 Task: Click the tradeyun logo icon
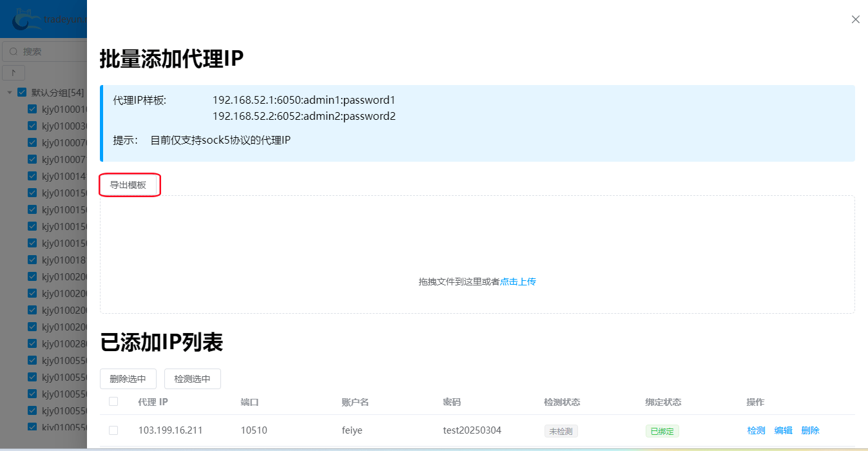(x=23, y=19)
